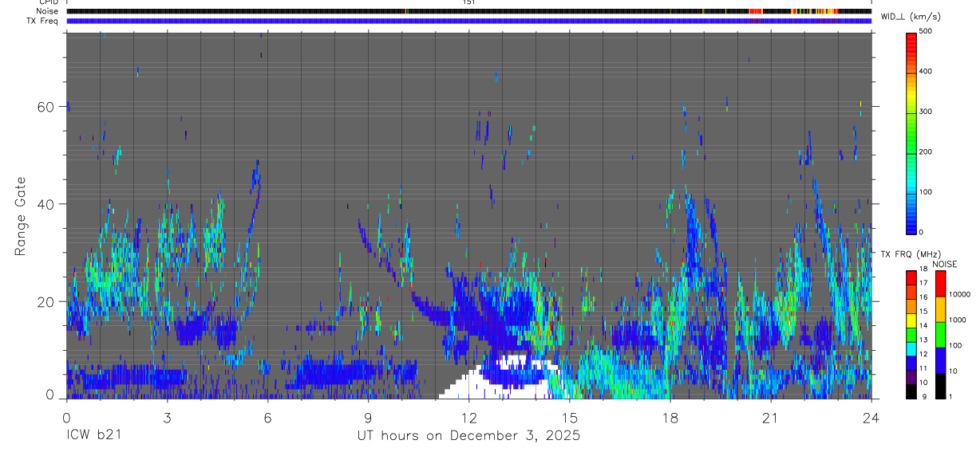Click the '200' label on width color bar

tap(926, 151)
